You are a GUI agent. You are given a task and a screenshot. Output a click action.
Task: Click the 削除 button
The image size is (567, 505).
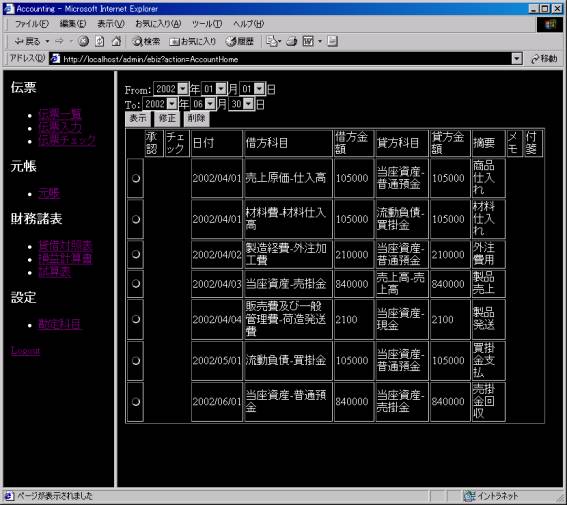tap(196, 118)
